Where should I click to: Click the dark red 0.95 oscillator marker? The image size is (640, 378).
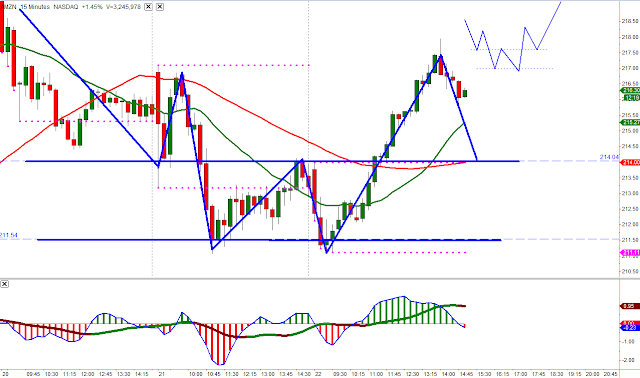point(629,306)
